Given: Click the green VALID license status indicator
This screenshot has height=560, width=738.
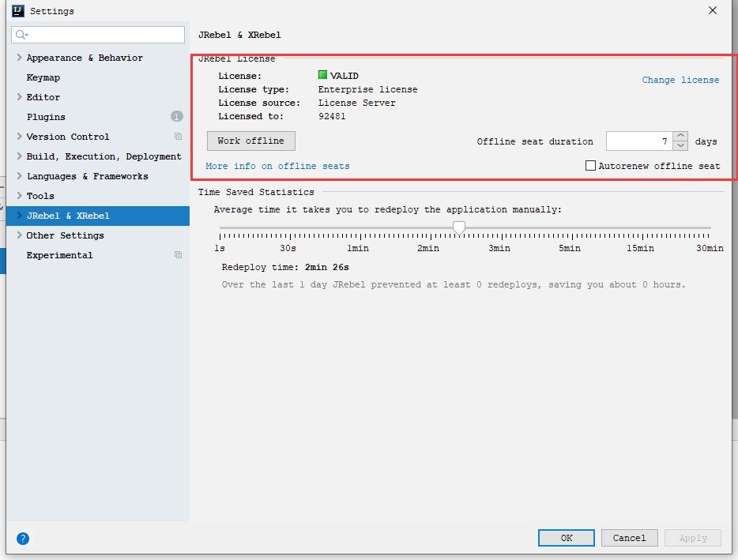Looking at the screenshot, I should (x=322, y=75).
